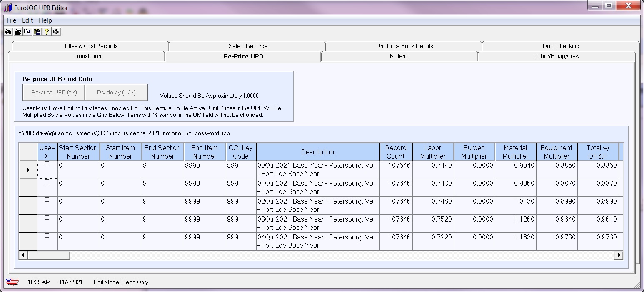This screenshot has height=292, width=644.
Task: Click the camera screenshot icon
Action: (56, 32)
